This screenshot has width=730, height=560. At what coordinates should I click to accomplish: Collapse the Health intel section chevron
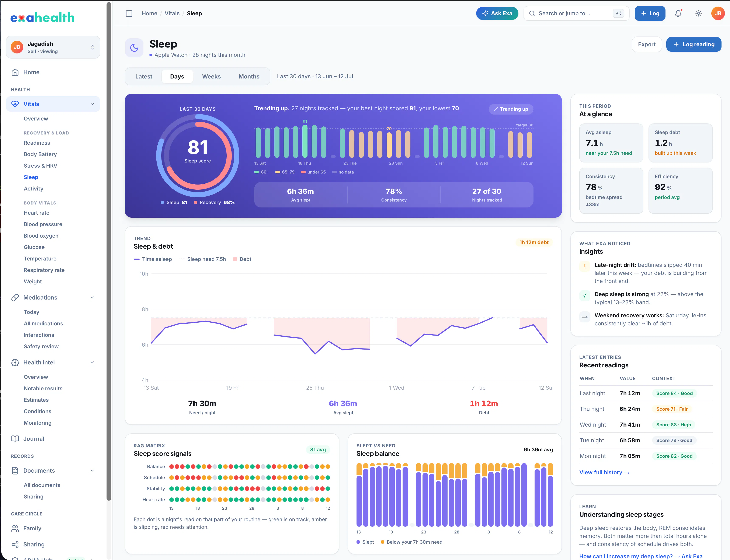click(x=92, y=362)
